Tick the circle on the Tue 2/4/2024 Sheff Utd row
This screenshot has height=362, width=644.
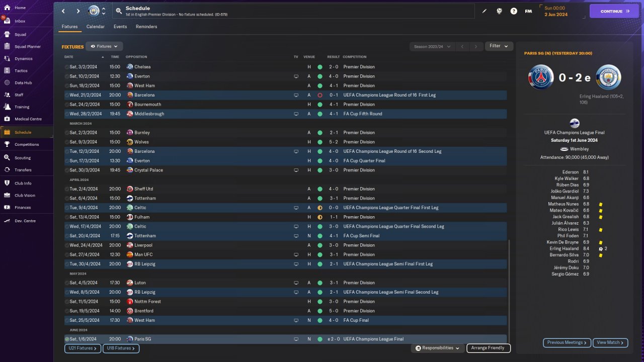click(x=67, y=189)
